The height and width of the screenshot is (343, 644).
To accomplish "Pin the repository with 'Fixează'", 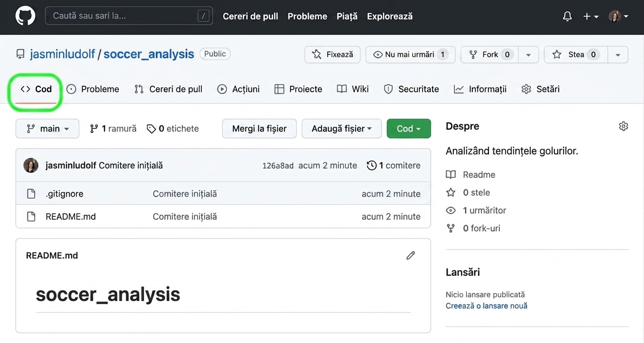I will (x=332, y=55).
